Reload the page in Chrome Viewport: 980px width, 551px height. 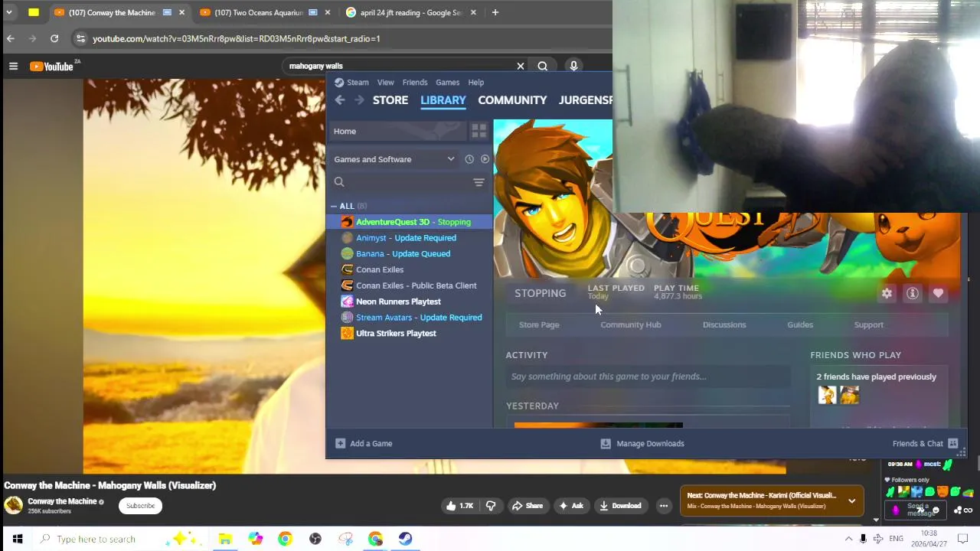click(54, 38)
